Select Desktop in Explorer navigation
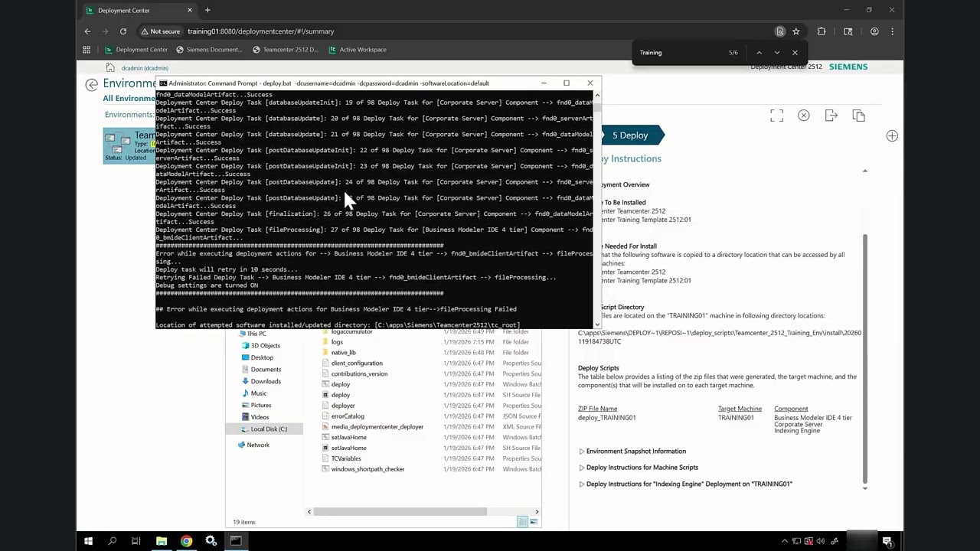Viewport: 980px width, 551px height. (262, 357)
